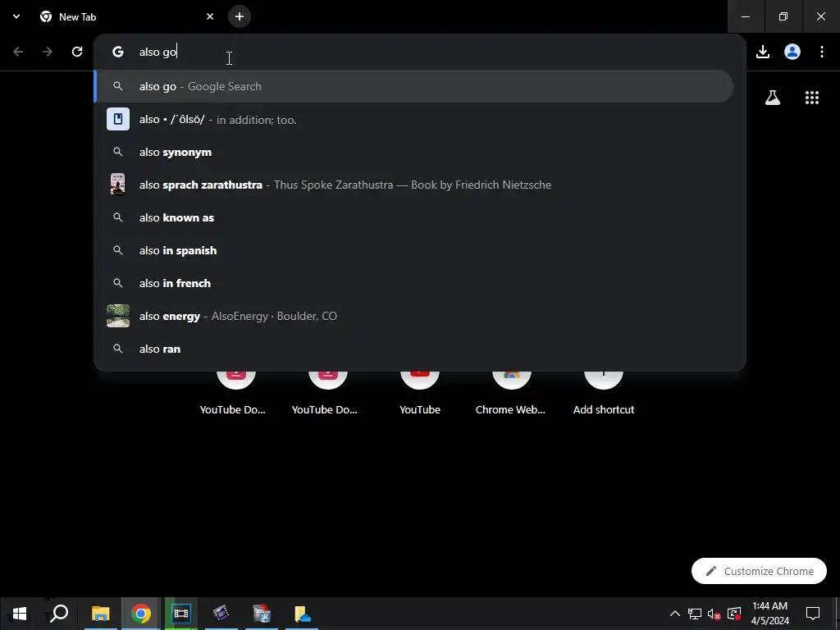Click Chrome icon in taskbar
Screen dimensions: 840x630
click(141, 614)
